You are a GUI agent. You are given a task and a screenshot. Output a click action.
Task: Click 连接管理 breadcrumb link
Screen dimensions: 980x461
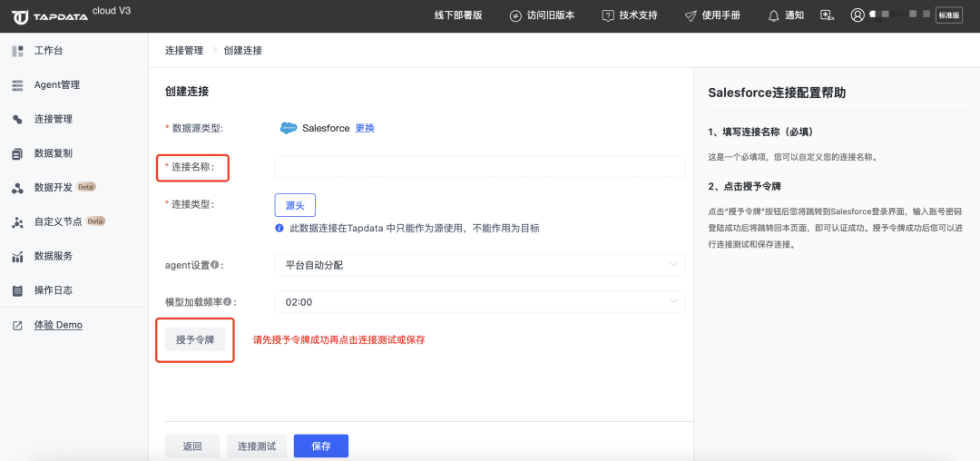click(184, 51)
